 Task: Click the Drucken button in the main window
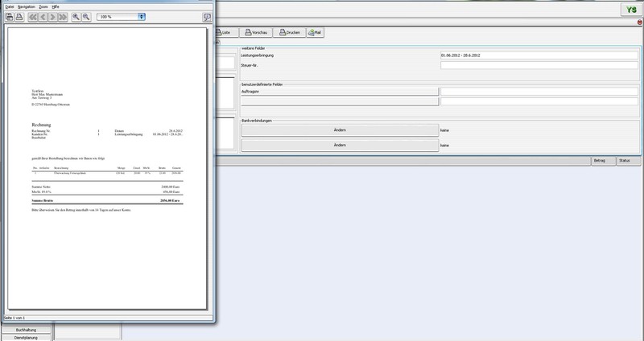click(x=290, y=32)
